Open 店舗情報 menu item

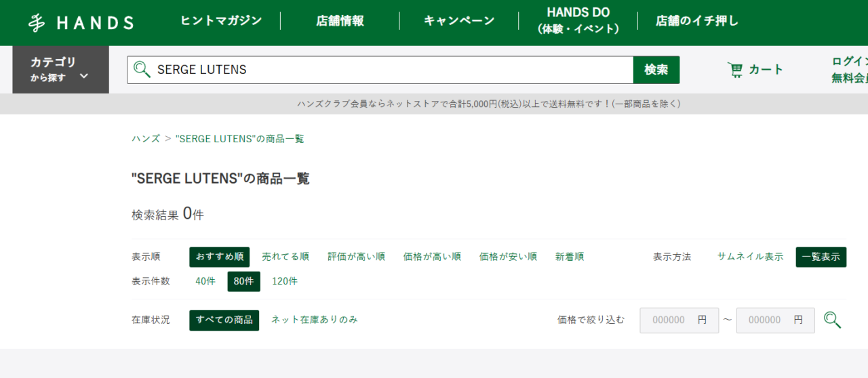[340, 21]
